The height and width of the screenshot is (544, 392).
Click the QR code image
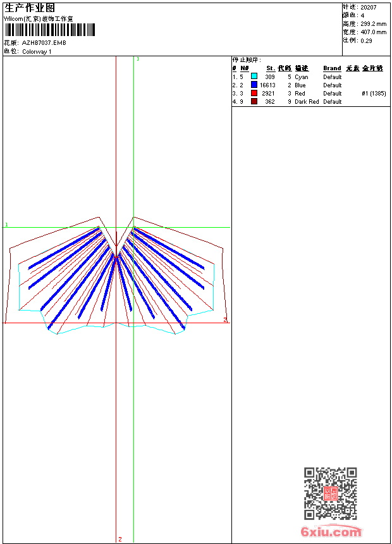331,493
